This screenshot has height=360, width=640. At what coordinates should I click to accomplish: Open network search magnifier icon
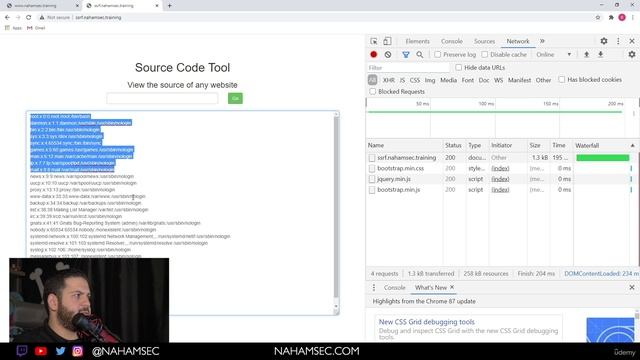pos(420,54)
